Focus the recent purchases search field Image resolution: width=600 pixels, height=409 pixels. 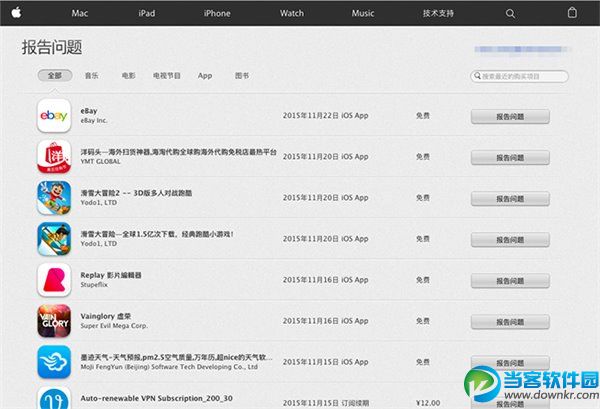coord(519,76)
